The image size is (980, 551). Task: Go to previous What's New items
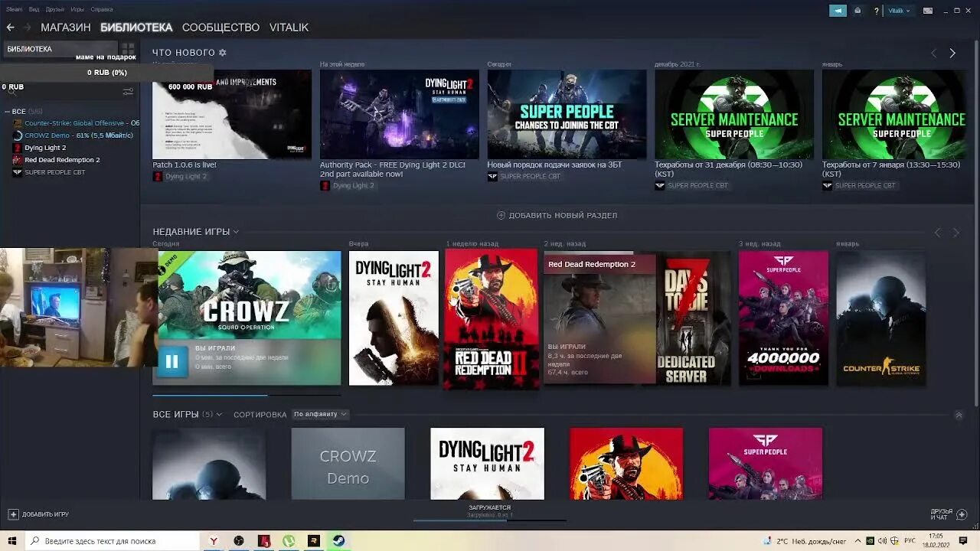tap(933, 53)
